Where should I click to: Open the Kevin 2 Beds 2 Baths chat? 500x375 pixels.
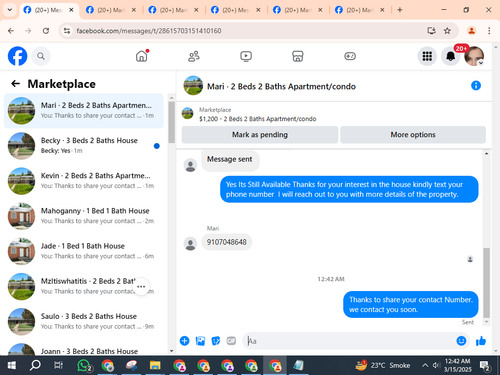[x=84, y=181]
